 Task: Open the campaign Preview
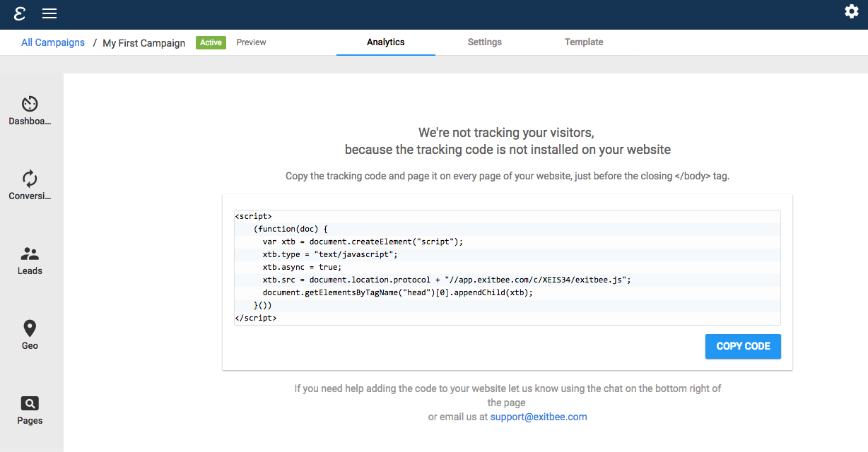(x=251, y=42)
